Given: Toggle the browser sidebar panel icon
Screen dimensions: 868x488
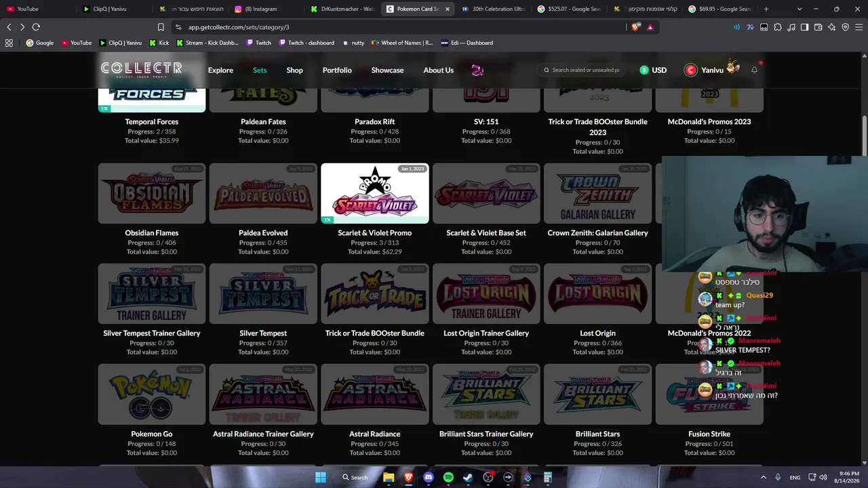Looking at the screenshot, I should point(804,27).
